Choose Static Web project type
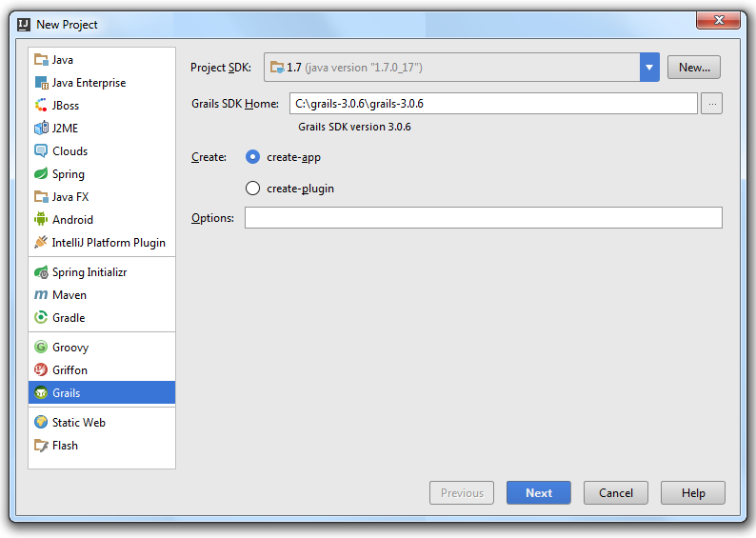This screenshot has height=538, width=756. 102,422
